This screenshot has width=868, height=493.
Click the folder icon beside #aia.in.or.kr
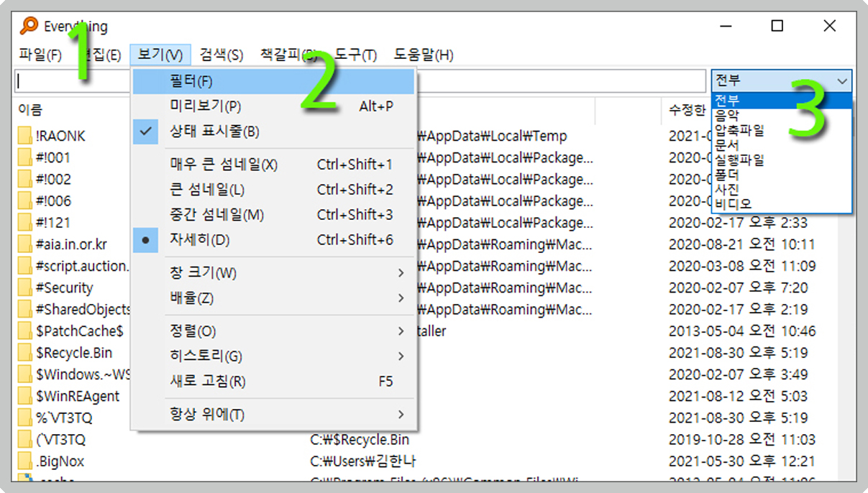(25, 244)
